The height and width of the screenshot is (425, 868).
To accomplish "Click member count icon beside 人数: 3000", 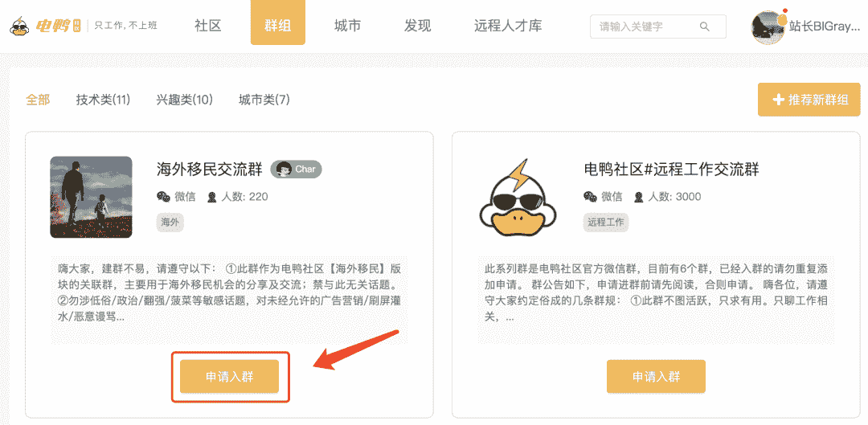I will click(x=640, y=197).
